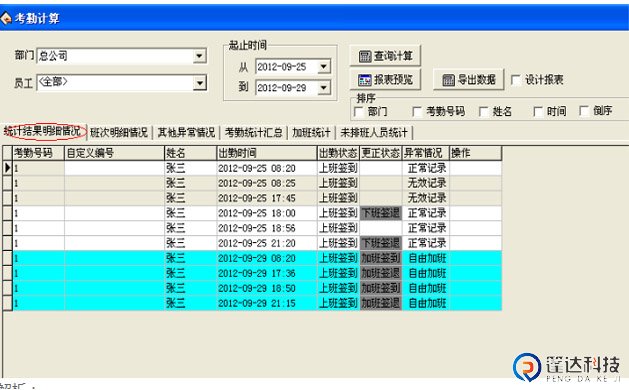
Task: Switch to 未排班人员统计 tab
Action: click(374, 132)
